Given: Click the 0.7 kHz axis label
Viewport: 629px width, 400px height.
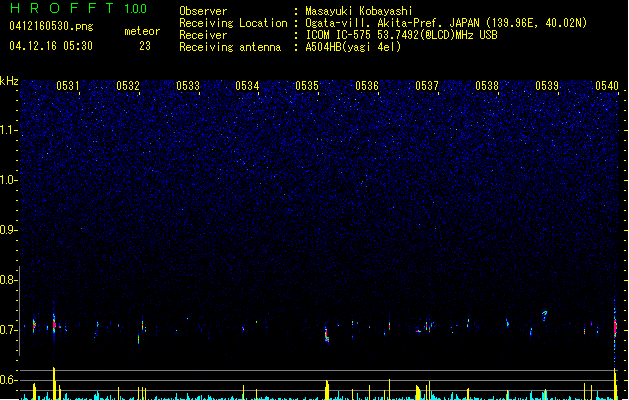Looking at the screenshot, I should click(8, 330).
